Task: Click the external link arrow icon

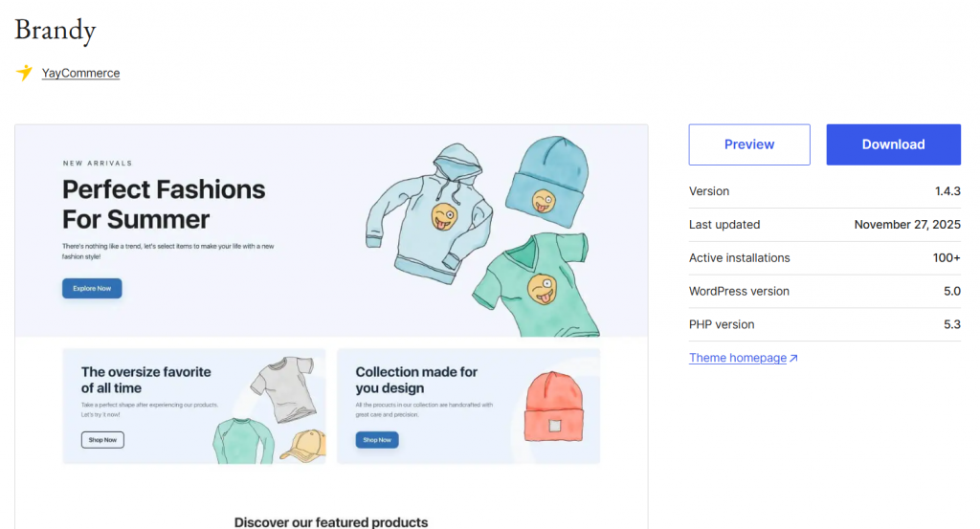Action: coord(793,359)
